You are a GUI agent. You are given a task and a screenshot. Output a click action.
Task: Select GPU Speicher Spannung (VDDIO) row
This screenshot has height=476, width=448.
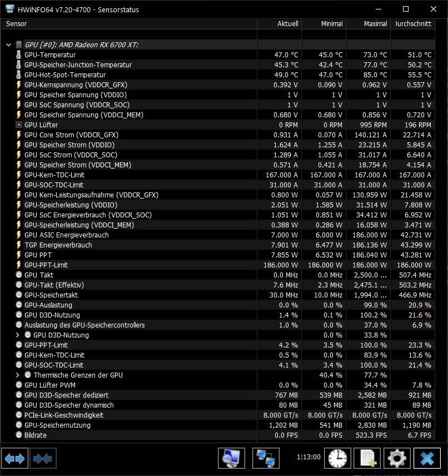point(218,95)
